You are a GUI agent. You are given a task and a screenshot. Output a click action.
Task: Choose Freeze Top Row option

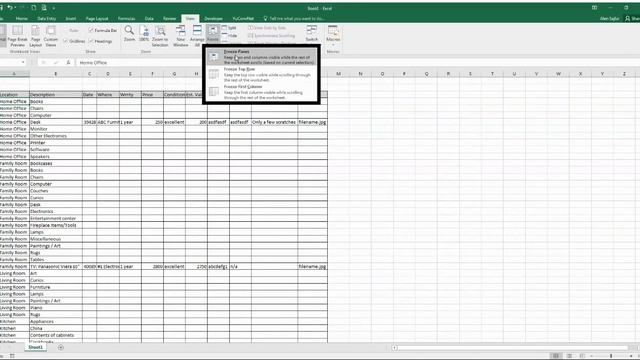click(261, 74)
